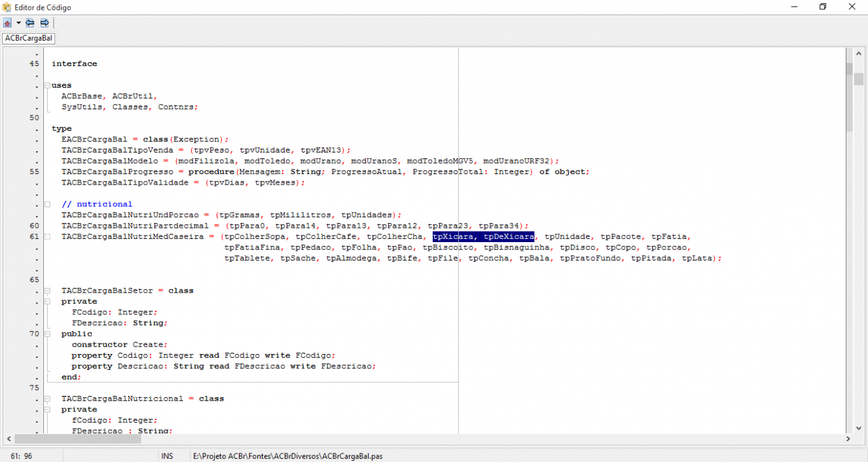Click 'TACBrCargaBalNutricional' class name

122,399
